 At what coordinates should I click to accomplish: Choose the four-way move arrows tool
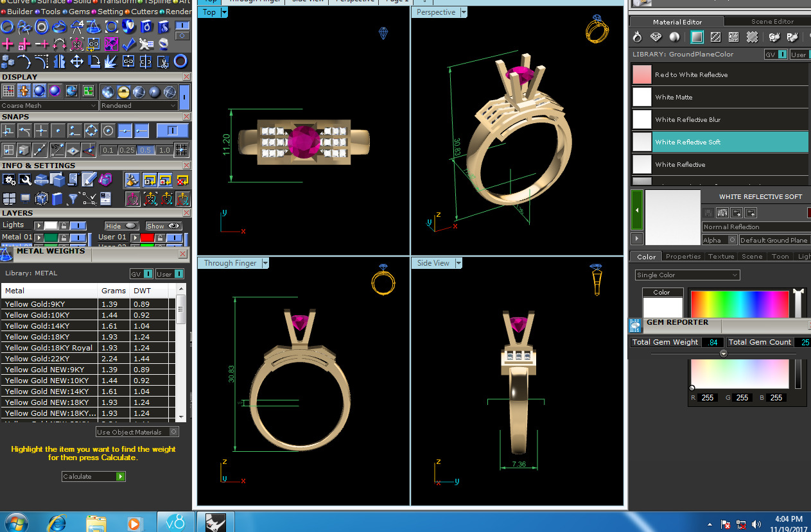[76, 61]
